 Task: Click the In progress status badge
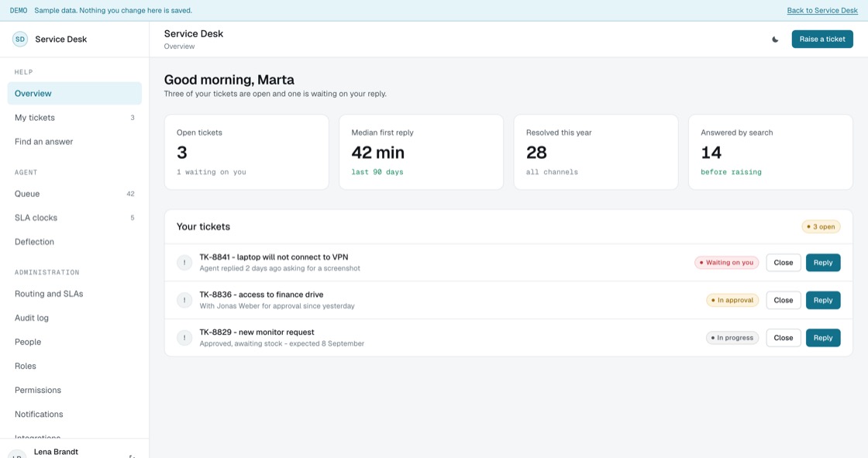pos(732,338)
